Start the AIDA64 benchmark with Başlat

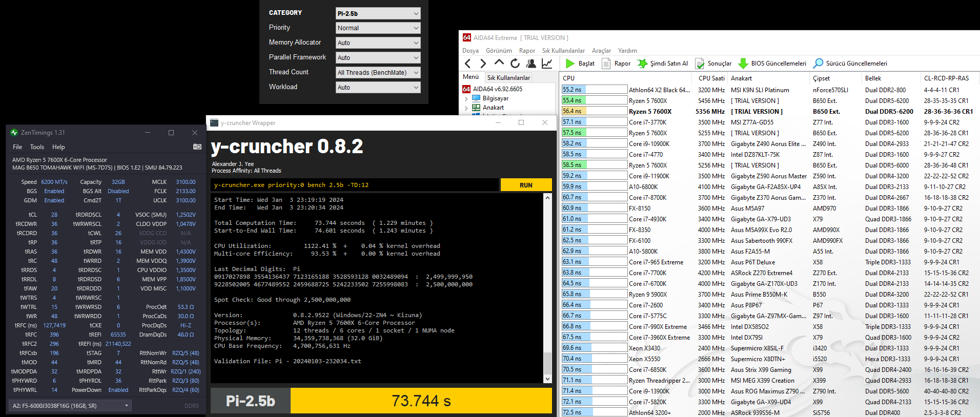point(580,64)
